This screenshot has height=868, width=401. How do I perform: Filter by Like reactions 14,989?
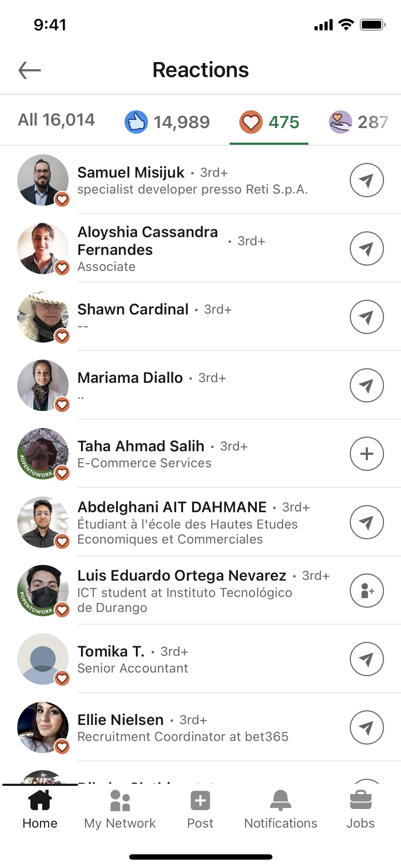coord(168,122)
